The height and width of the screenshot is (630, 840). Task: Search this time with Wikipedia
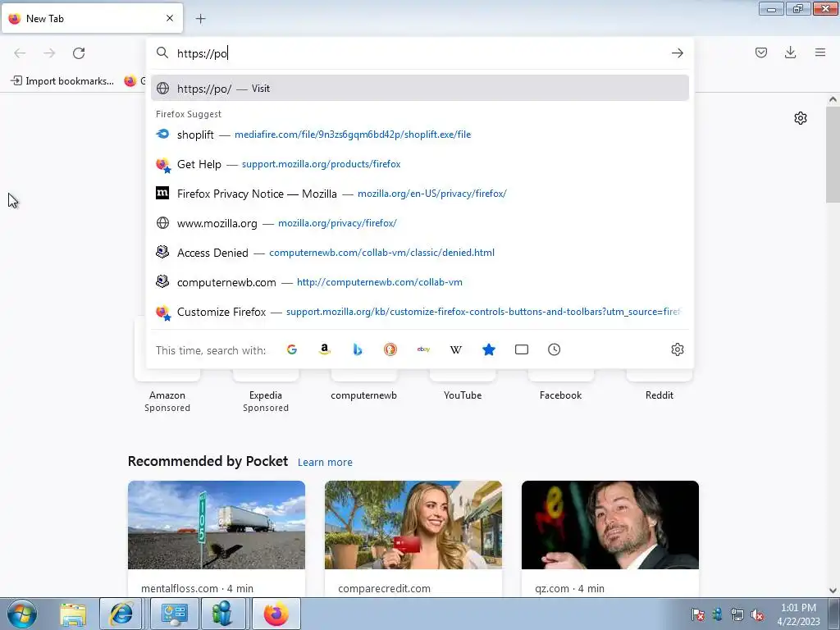click(456, 349)
